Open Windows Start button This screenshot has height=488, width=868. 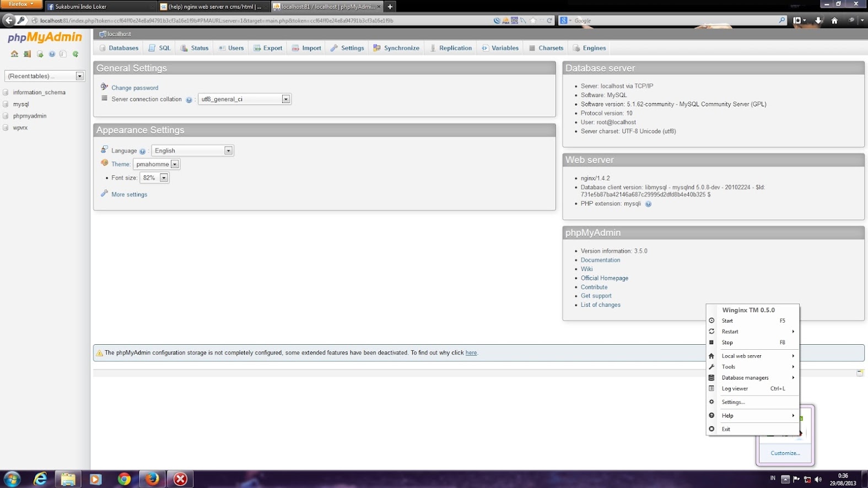tap(12, 479)
